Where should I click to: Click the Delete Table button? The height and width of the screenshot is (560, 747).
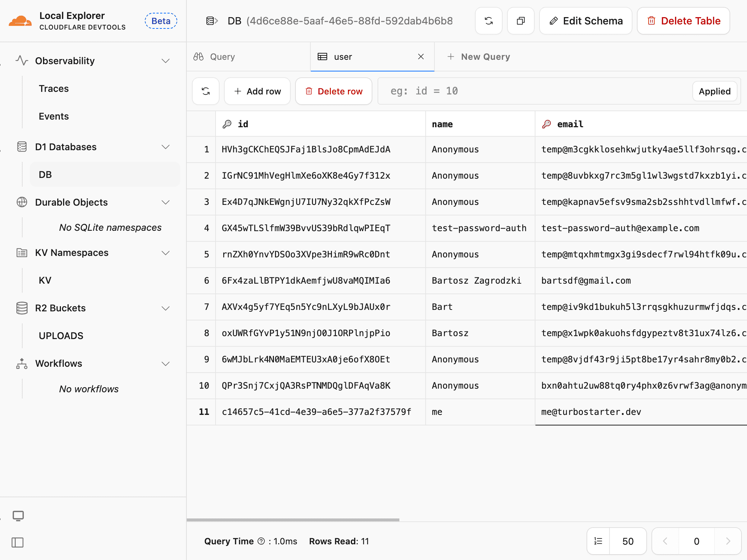[x=684, y=21]
